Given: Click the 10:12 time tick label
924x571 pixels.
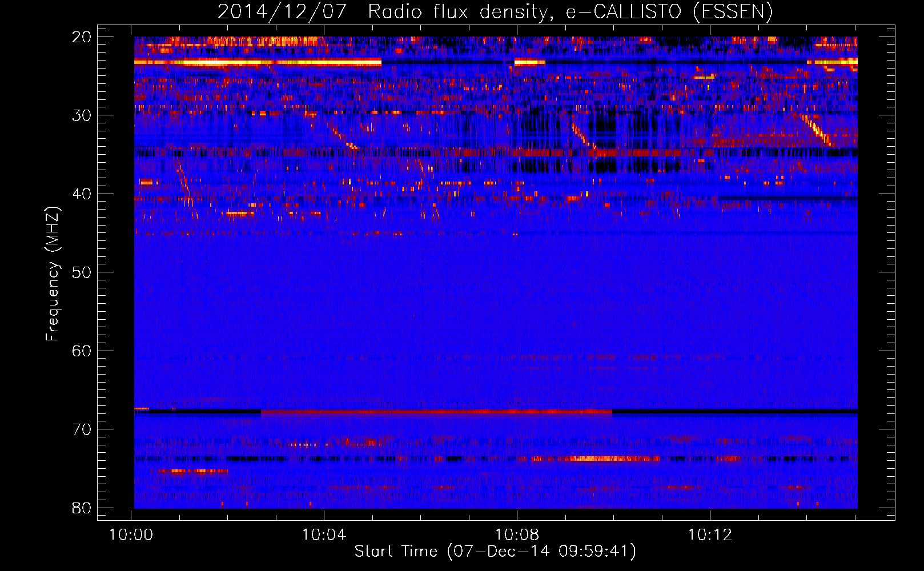Looking at the screenshot, I should coord(710,535).
